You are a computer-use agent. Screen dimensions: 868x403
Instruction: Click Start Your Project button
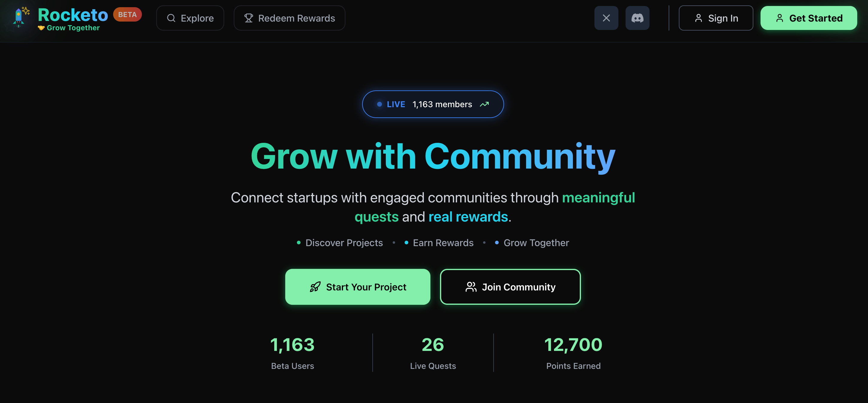pos(357,287)
